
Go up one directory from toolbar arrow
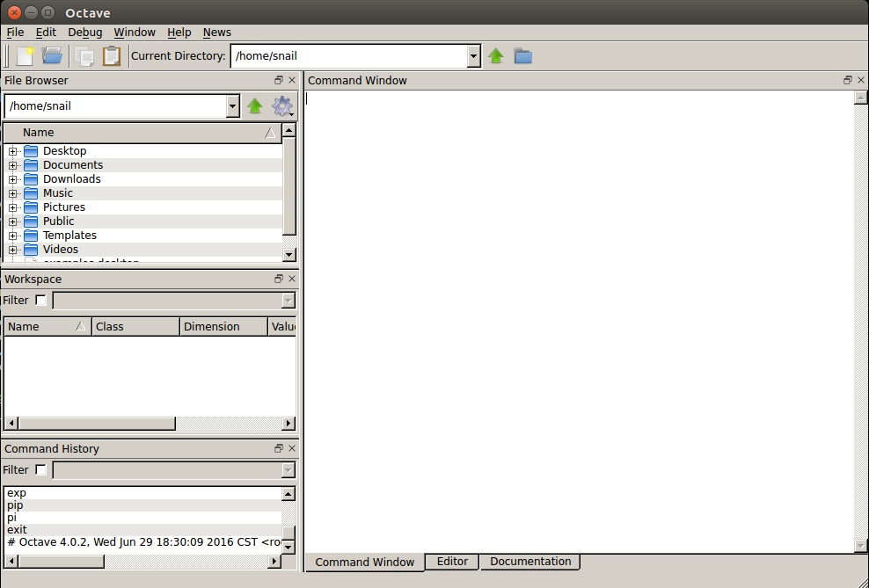(x=496, y=56)
